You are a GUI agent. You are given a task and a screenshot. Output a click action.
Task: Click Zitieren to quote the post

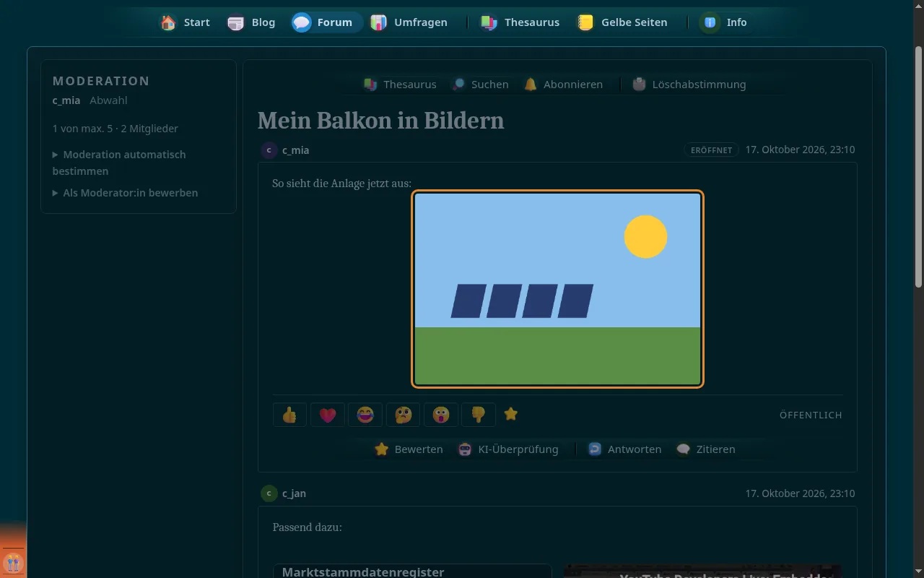click(x=706, y=449)
